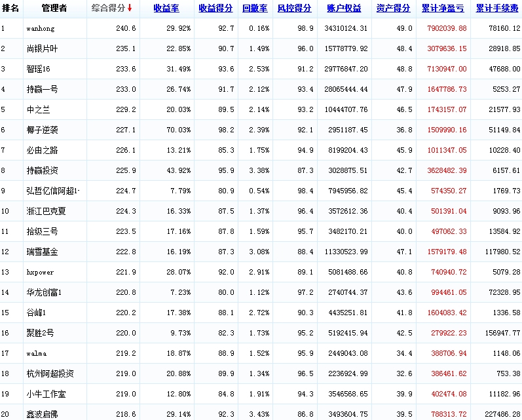This screenshot has width=522, height=420.
Task: Click 中之兰's 风控得分 93.2
Action: coord(306,109)
